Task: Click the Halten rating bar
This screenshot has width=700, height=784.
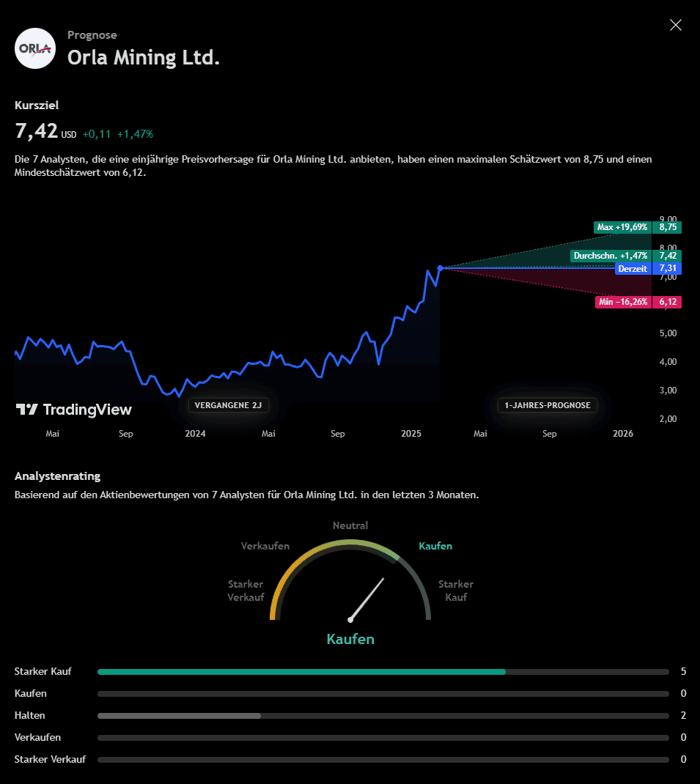Action: pyautogui.click(x=383, y=716)
